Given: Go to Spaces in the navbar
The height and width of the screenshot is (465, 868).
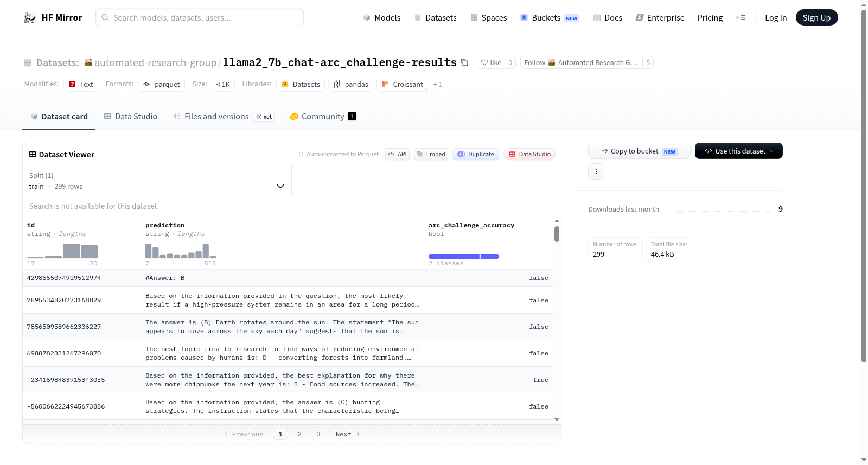Looking at the screenshot, I should 489,18.
